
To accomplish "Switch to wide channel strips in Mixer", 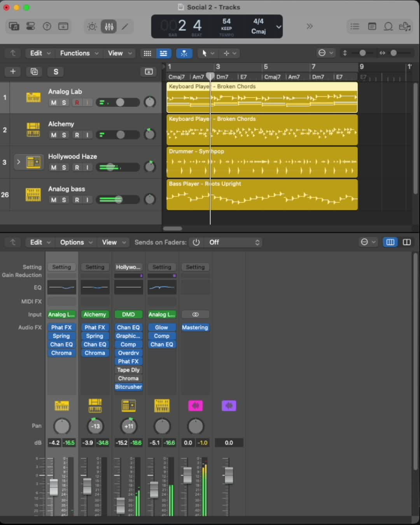I will click(407, 242).
